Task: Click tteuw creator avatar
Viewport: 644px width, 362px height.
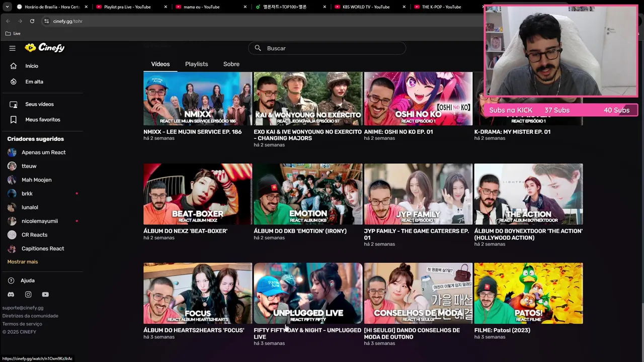Action: point(12,166)
